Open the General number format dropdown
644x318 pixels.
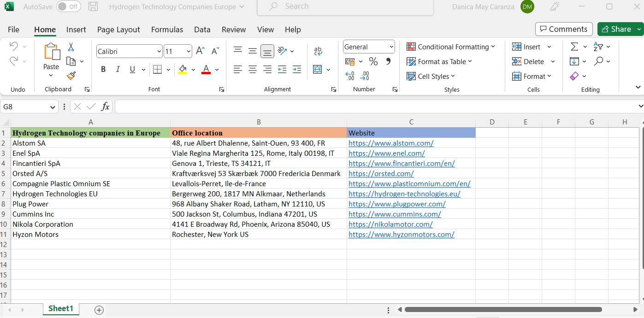(391, 47)
